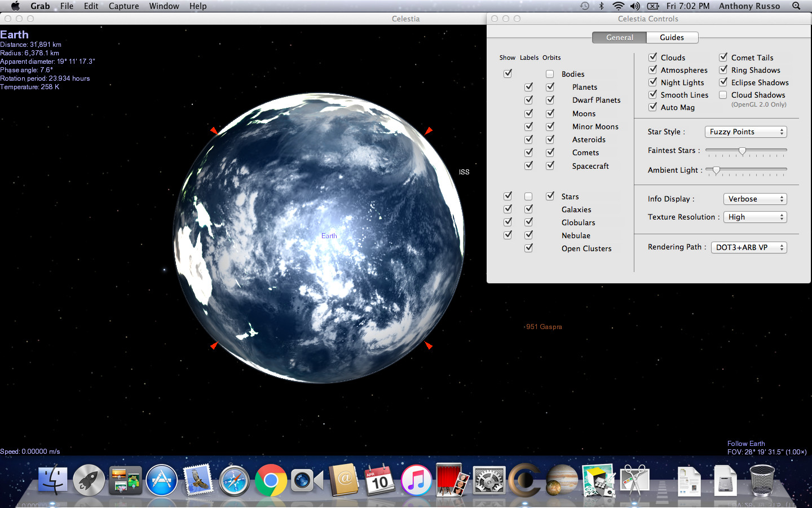Screen dimensions: 812x508
Task: Open the Star Style dropdown
Action: point(745,132)
